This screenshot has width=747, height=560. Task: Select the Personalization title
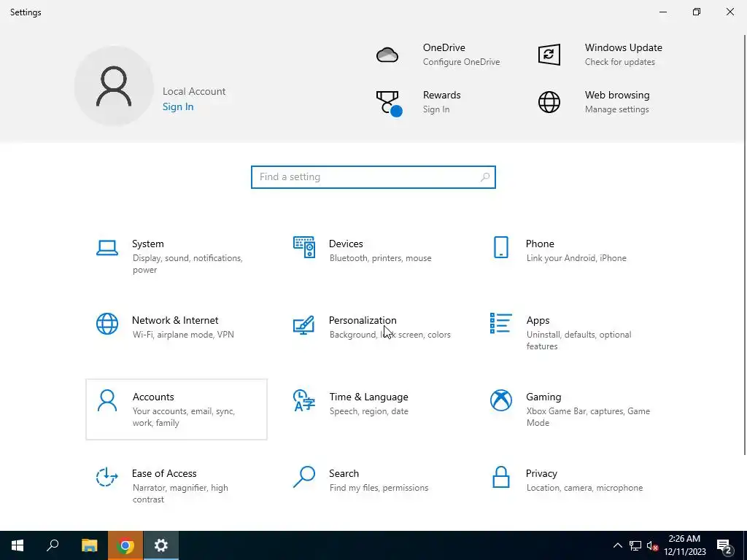[363, 321]
